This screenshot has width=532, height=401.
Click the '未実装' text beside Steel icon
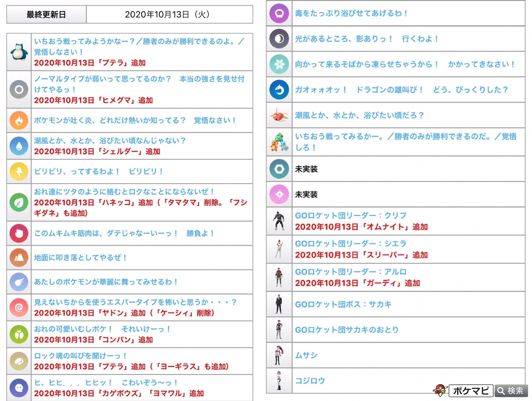point(306,169)
